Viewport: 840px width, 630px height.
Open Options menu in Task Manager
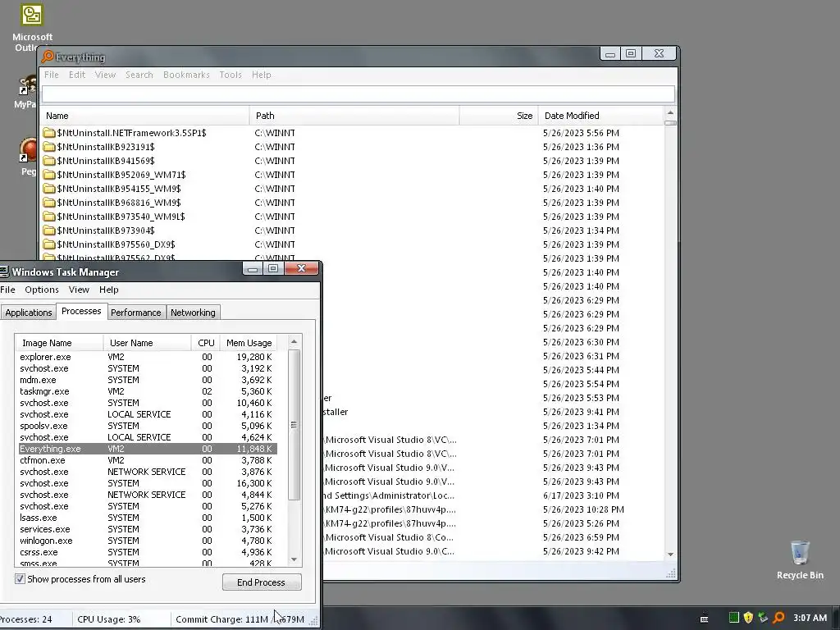(x=42, y=290)
